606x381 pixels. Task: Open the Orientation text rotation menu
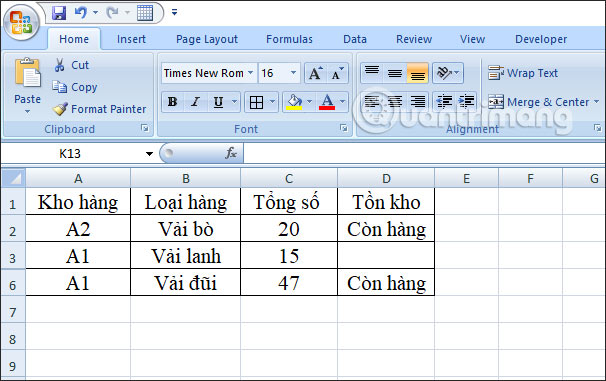[x=448, y=73]
